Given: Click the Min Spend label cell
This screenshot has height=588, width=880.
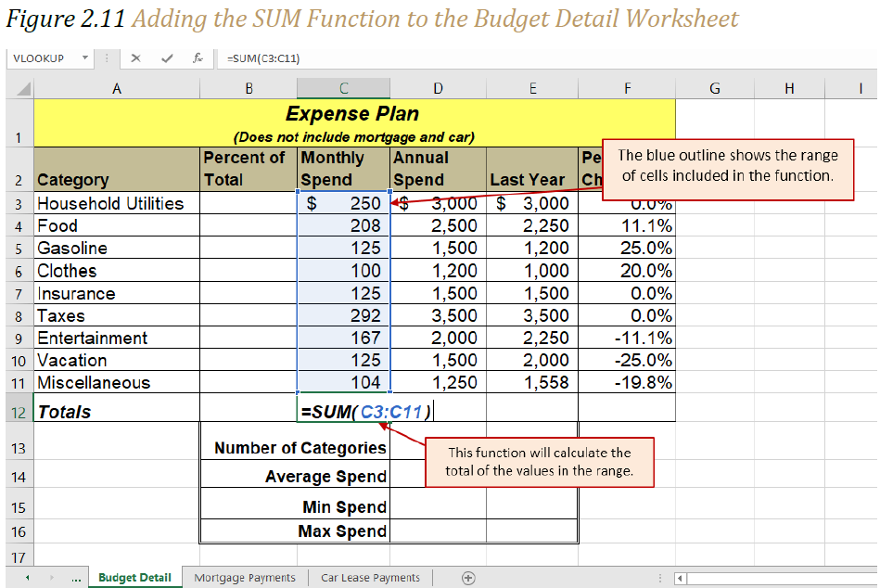Looking at the screenshot, I should pyautogui.click(x=295, y=504).
